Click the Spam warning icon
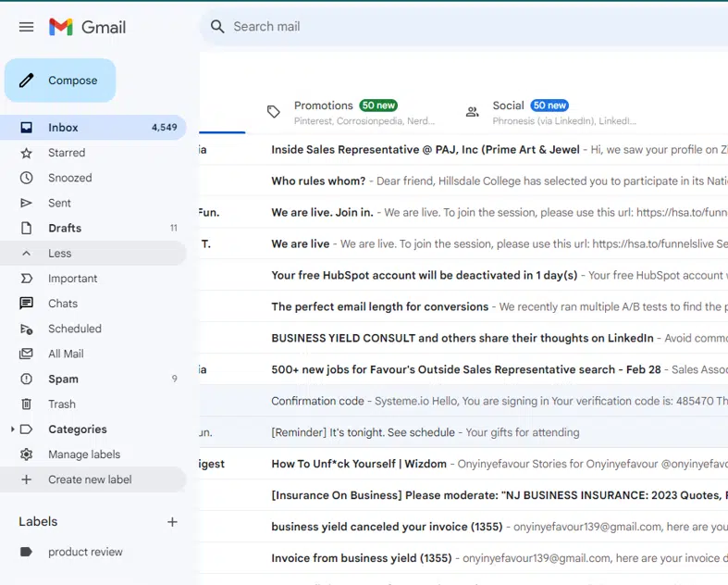Screen dimensions: 728x585 (x=27, y=379)
